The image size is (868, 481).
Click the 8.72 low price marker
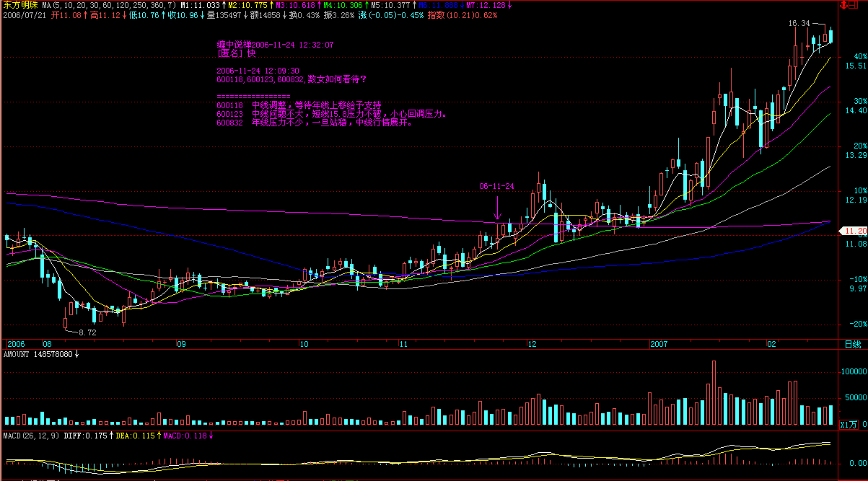(87, 332)
